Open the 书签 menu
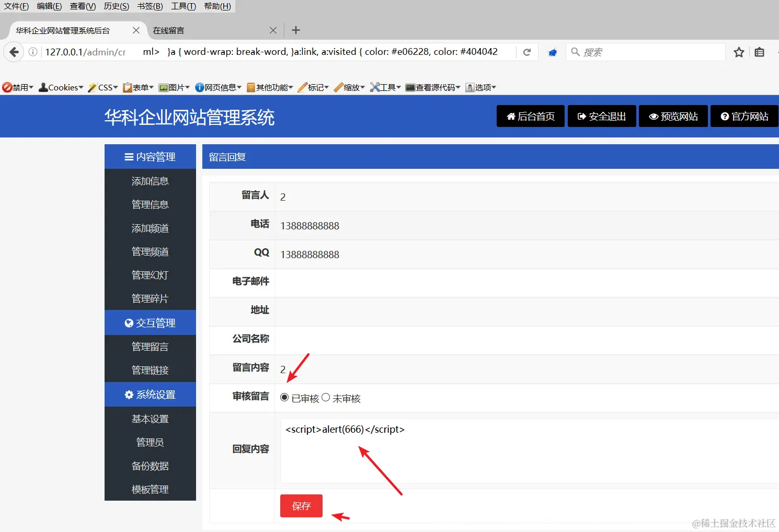Image resolution: width=779 pixels, height=532 pixels. (x=150, y=6)
